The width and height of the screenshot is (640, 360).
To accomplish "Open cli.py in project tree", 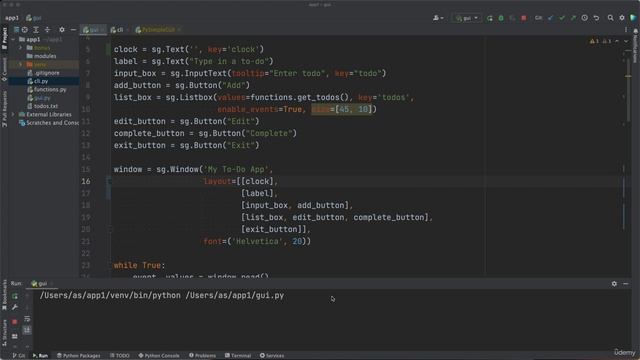I will [38, 81].
